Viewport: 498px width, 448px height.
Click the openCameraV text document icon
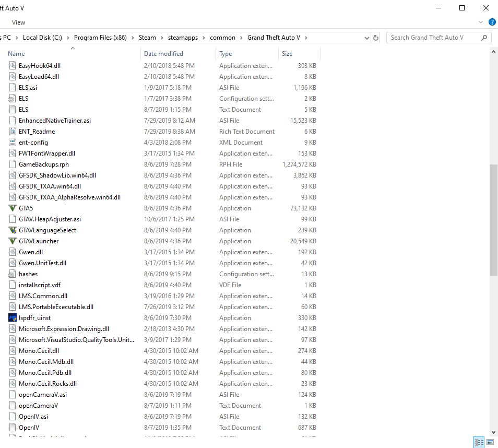coord(13,405)
